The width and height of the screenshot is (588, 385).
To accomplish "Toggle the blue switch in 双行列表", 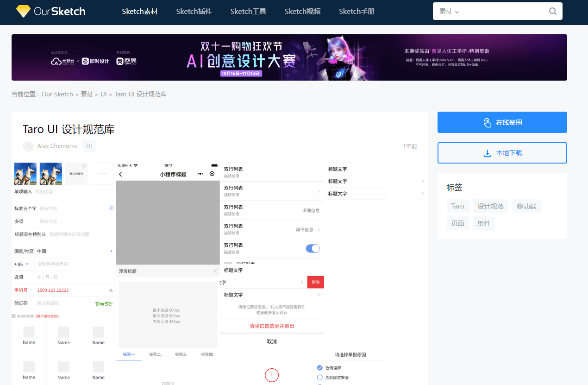I will 313,248.
